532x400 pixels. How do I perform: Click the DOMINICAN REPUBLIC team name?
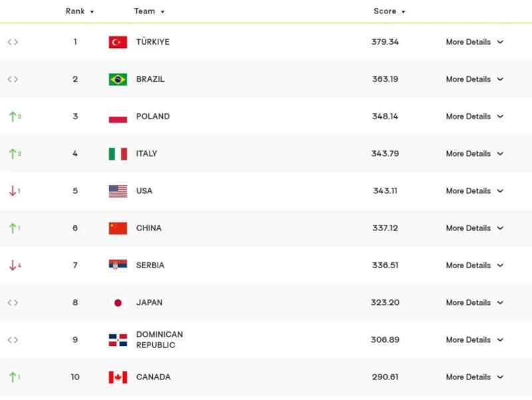159,340
